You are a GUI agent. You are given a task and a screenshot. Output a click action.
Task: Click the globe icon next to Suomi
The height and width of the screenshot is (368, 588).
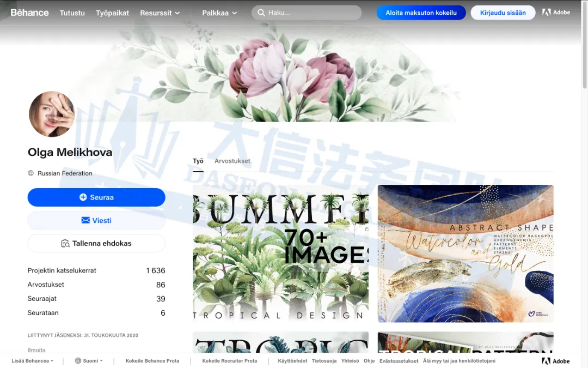click(x=78, y=360)
